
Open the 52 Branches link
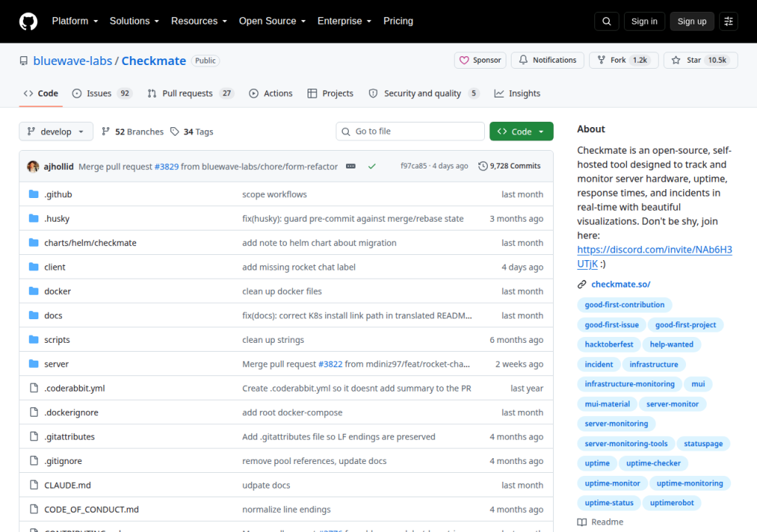pyautogui.click(x=133, y=132)
